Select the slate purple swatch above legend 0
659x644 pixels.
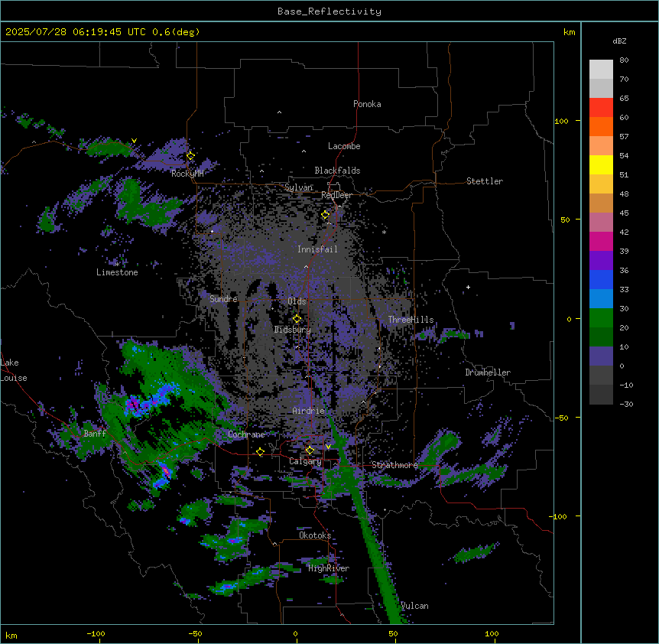point(601,356)
